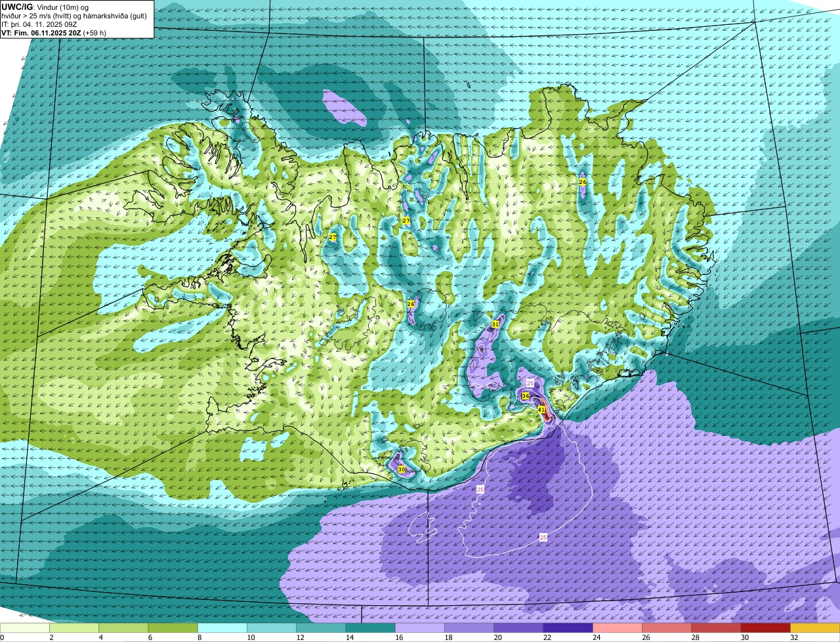Click the yellow 36 peak gust label
This screenshot has height=642, width=840.
coord(526,396)
